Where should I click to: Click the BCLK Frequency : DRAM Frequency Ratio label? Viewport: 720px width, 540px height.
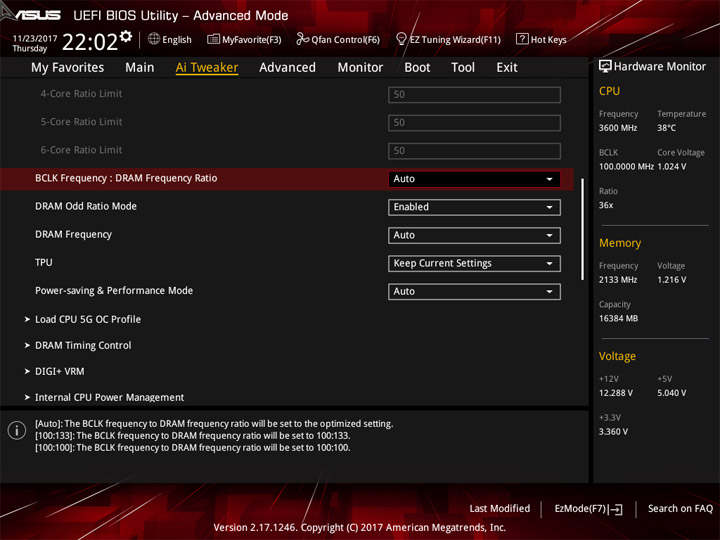pyautogui.click(x=126, y=178)
